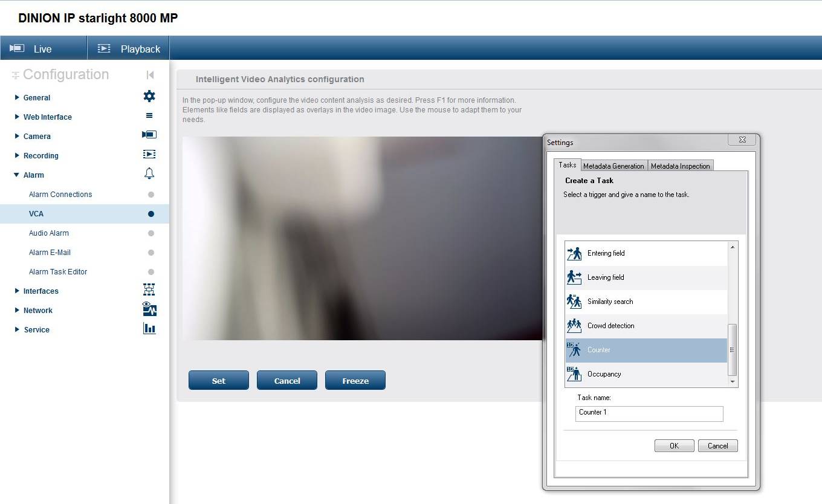822x504 pixels.
Task: Select the VCA menu entry
Action: point(85,213)
